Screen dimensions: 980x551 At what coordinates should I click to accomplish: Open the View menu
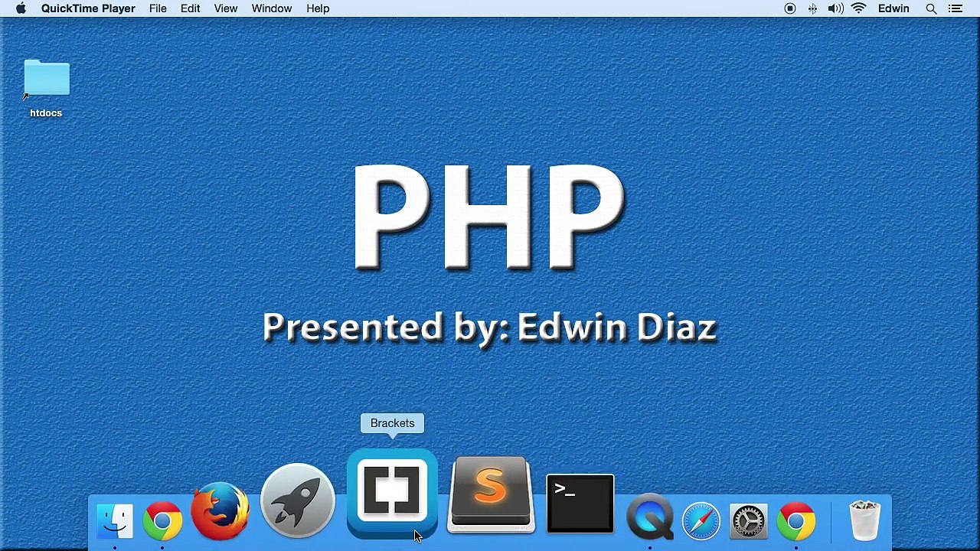225,8
